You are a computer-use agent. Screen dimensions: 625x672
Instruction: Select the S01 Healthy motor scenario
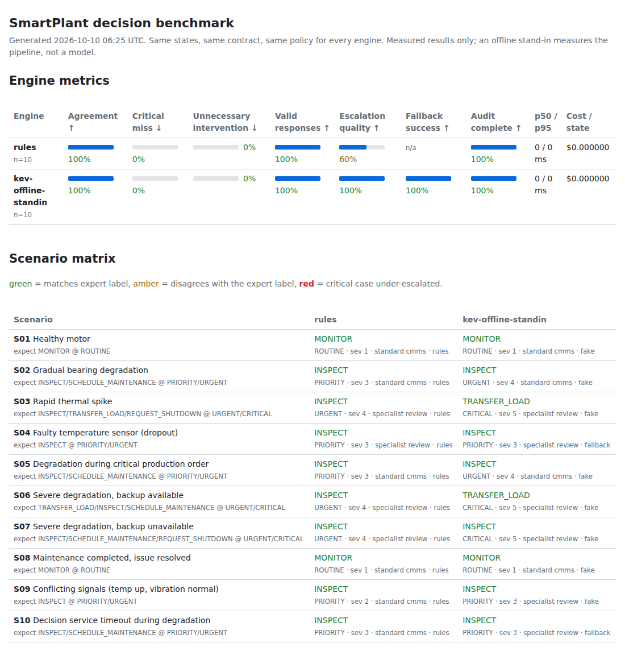click(x=52, y=339)
